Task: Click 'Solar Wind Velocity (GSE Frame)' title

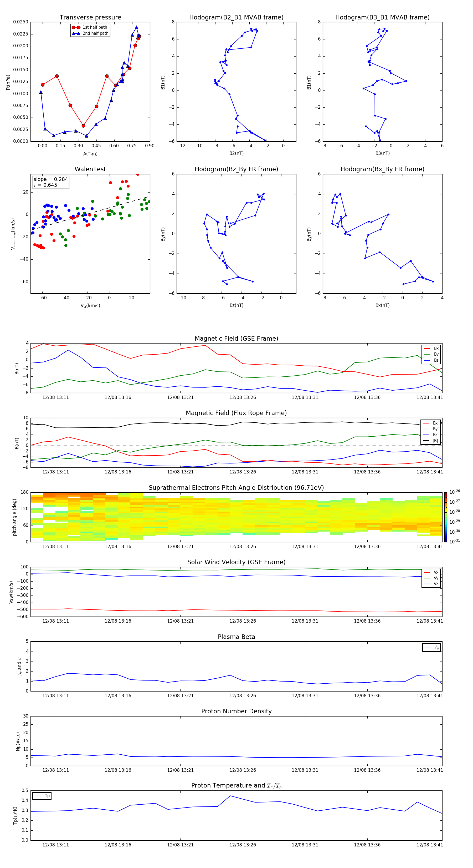Action: click(x=236, y=562)
